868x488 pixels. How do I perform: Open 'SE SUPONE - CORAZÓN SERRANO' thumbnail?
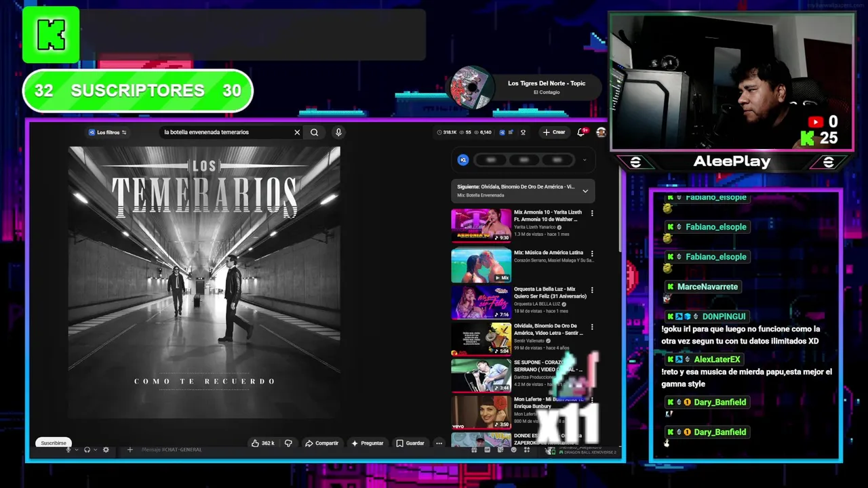[x=481, y=375]
